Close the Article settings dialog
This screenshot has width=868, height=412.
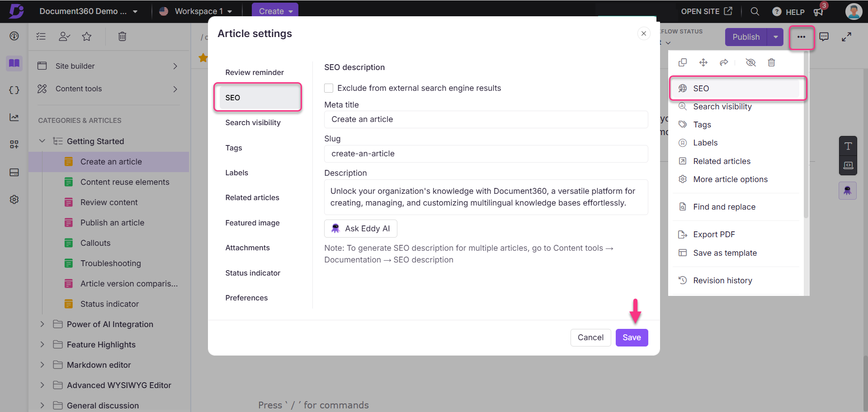tap(644, 33)
